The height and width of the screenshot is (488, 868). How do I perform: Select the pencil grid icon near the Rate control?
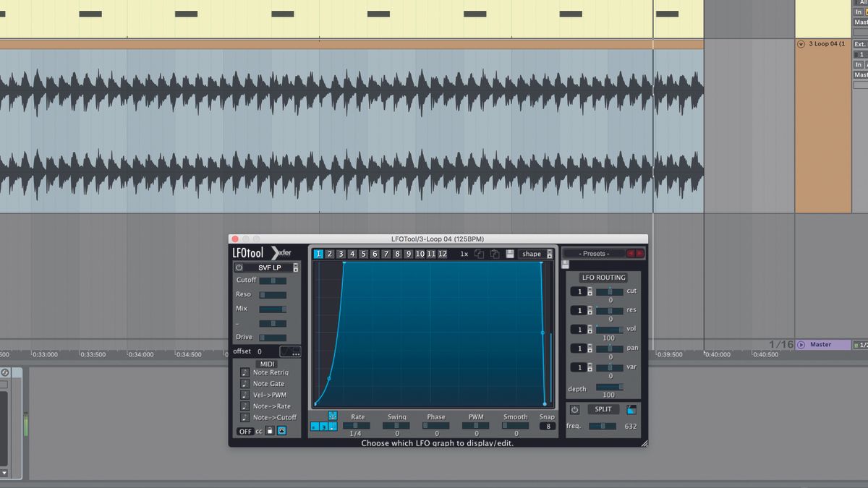coord(332,416)
